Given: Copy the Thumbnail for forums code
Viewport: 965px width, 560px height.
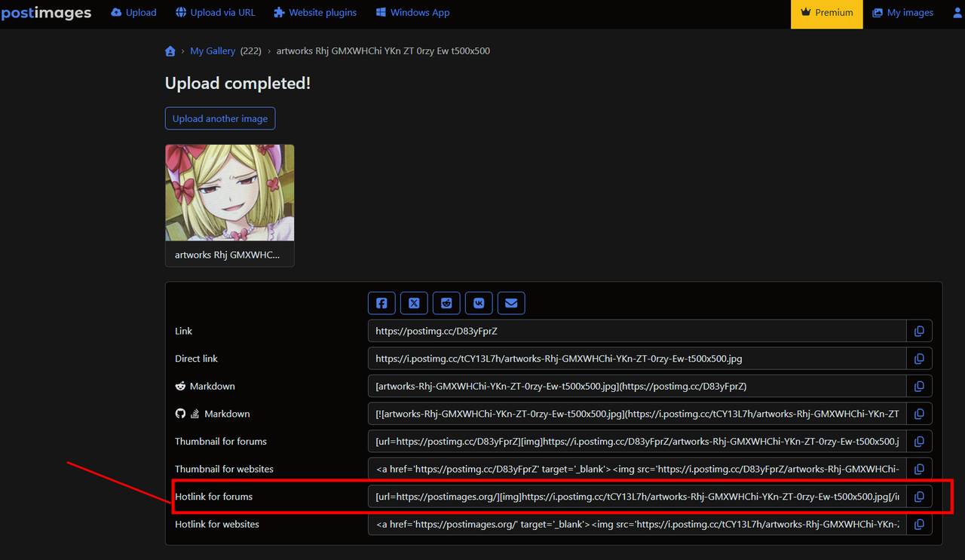Looking at the screenshot, I should click(x=919, y=441).
